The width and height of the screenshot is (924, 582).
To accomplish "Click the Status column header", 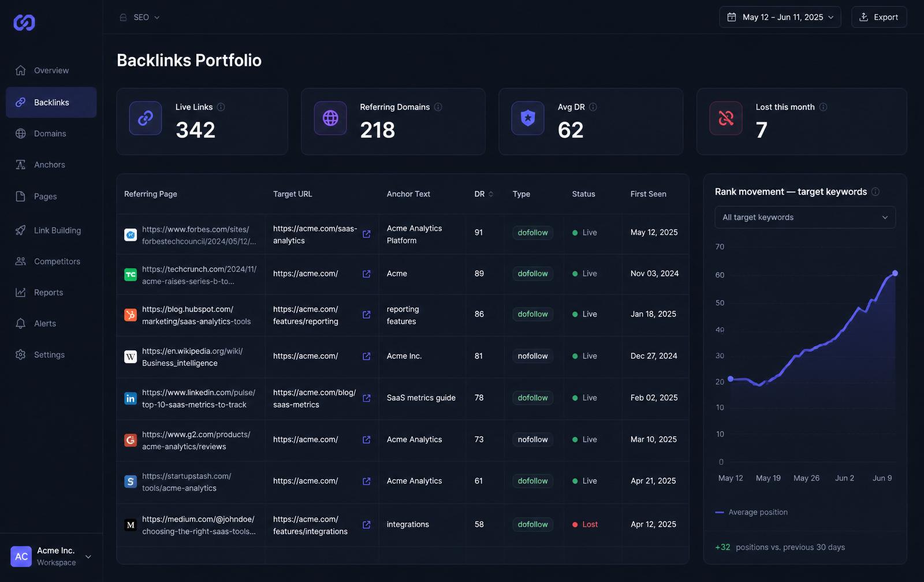I will [583, 194].
